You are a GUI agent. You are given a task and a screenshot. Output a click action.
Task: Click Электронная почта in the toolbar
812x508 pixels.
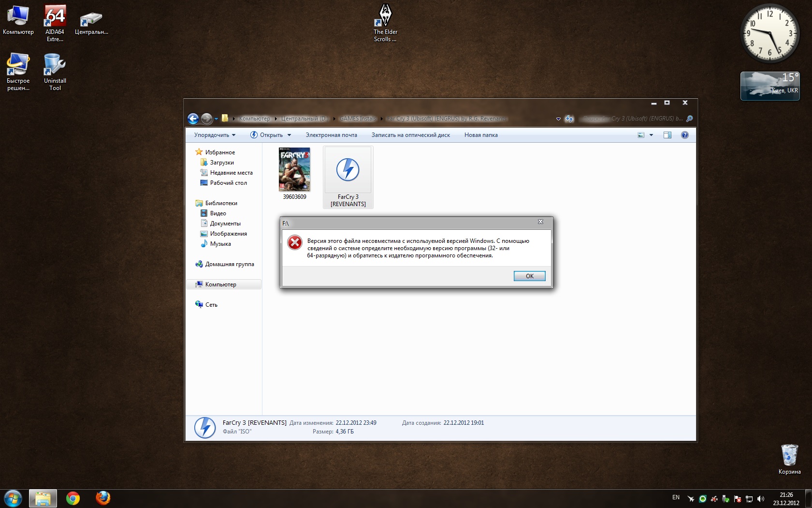[x=331, y=135]
